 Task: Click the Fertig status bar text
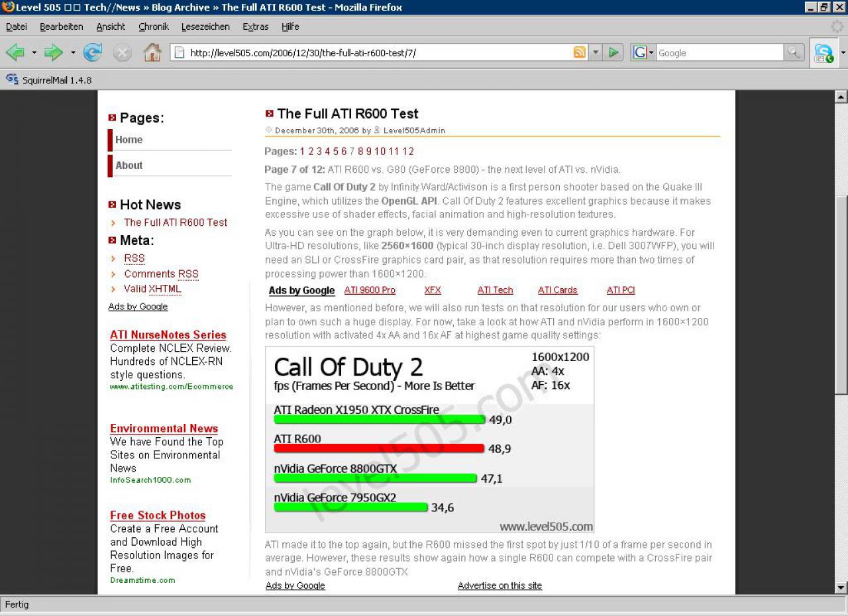[17, 604]
